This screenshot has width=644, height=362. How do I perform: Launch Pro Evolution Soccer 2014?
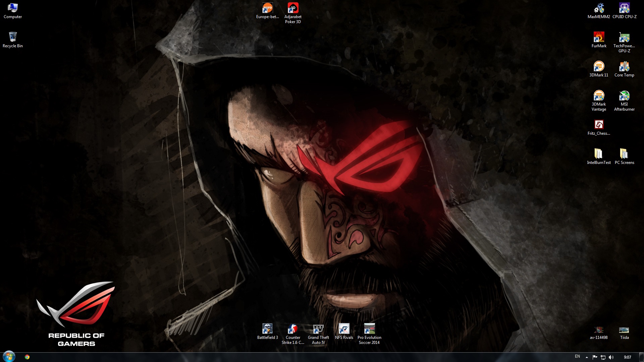(x=369, y=334)
